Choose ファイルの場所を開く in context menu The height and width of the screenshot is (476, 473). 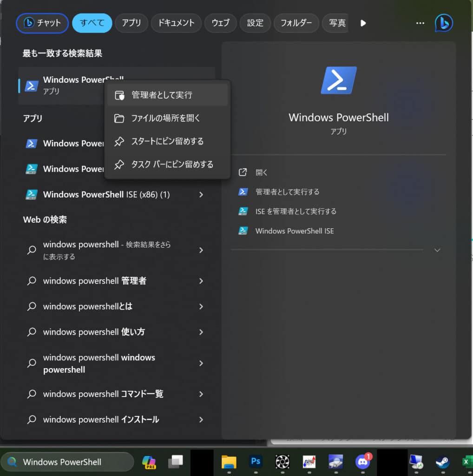tap(167, 118)
